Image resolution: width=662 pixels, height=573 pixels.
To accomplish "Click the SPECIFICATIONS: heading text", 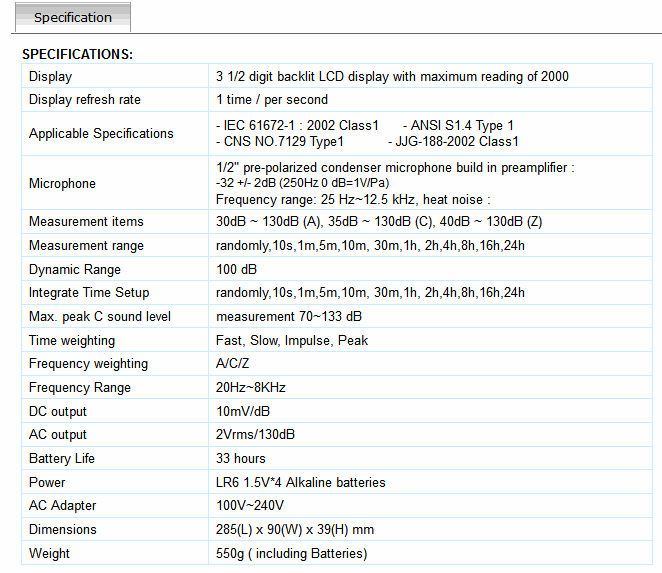I will [x=77, y=54].
